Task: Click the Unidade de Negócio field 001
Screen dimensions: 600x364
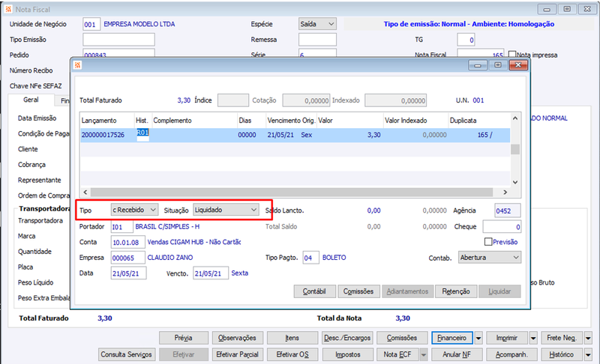Action: (x=91, y=24)
